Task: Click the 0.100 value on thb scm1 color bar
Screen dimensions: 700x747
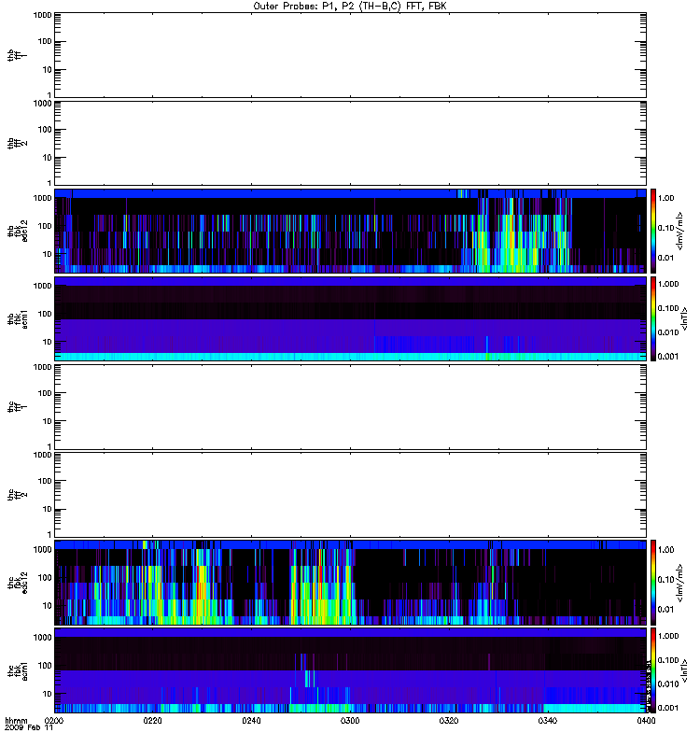Action: click(668, 308)
